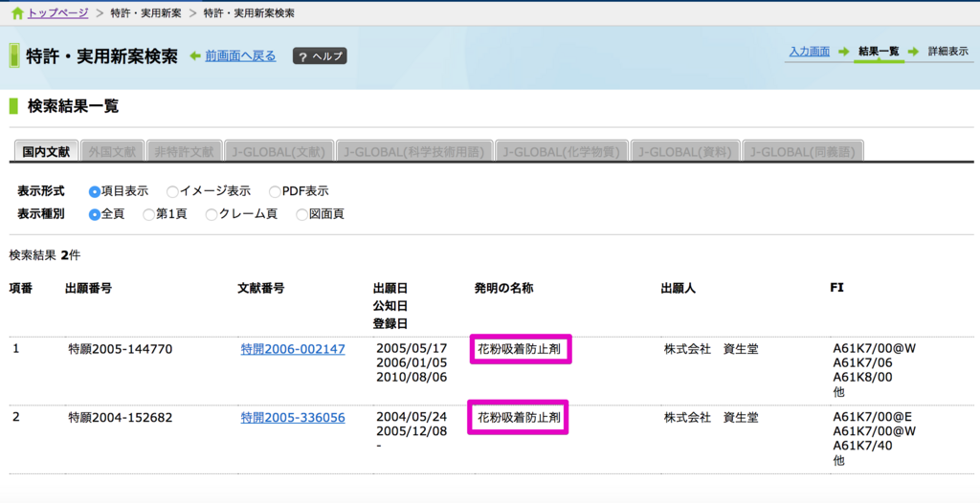Select the 国内文献 tab
This screenshot has width=980, height=503.
click(46, 151)
